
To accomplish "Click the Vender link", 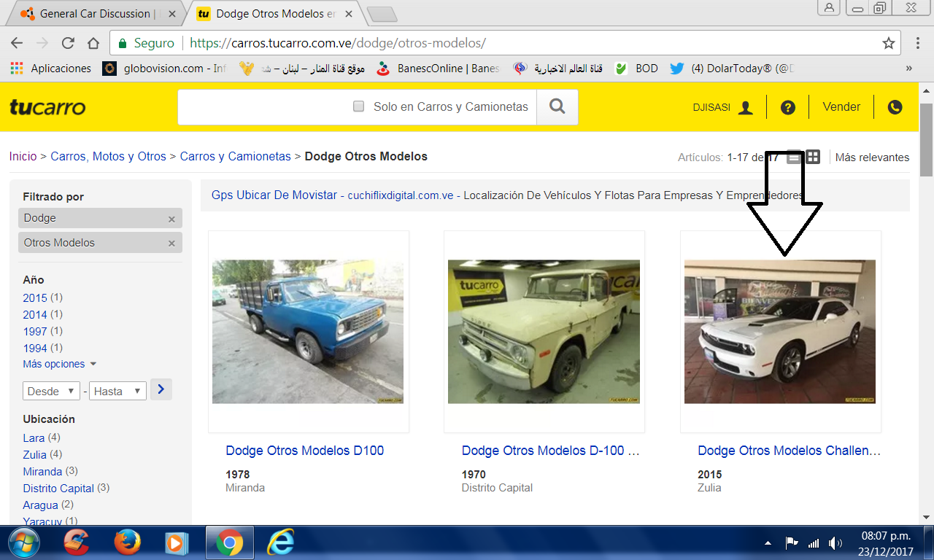I will (841, 106).
